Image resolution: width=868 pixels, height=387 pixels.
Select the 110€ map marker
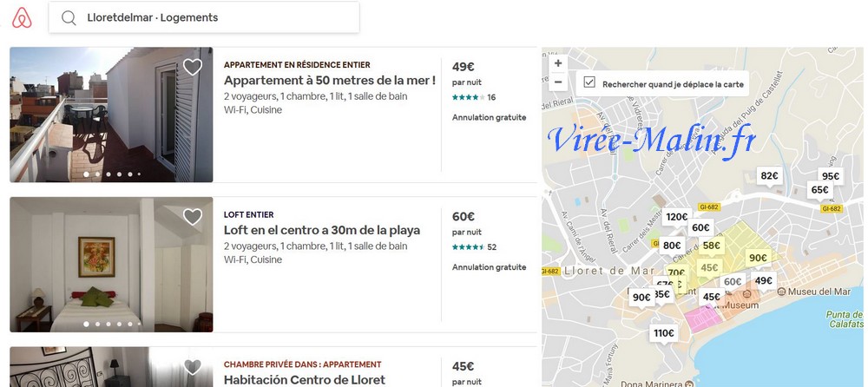tap(663, 332)
